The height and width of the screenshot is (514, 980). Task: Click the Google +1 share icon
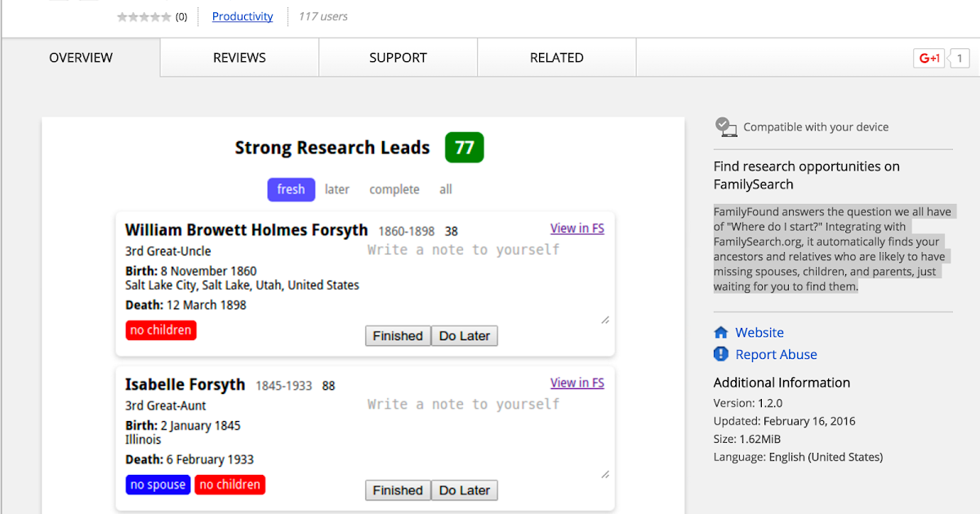[x=928, y=58]
